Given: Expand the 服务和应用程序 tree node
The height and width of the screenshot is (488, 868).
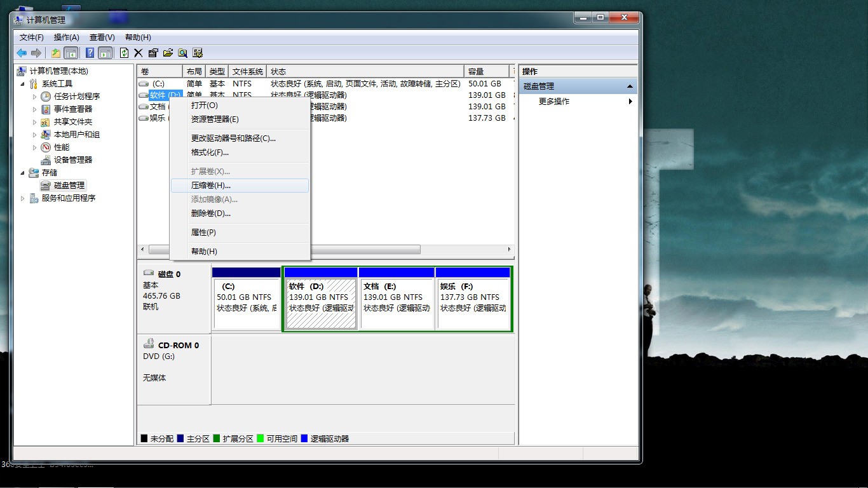Looking at the screenshot, I should (23, 198).
